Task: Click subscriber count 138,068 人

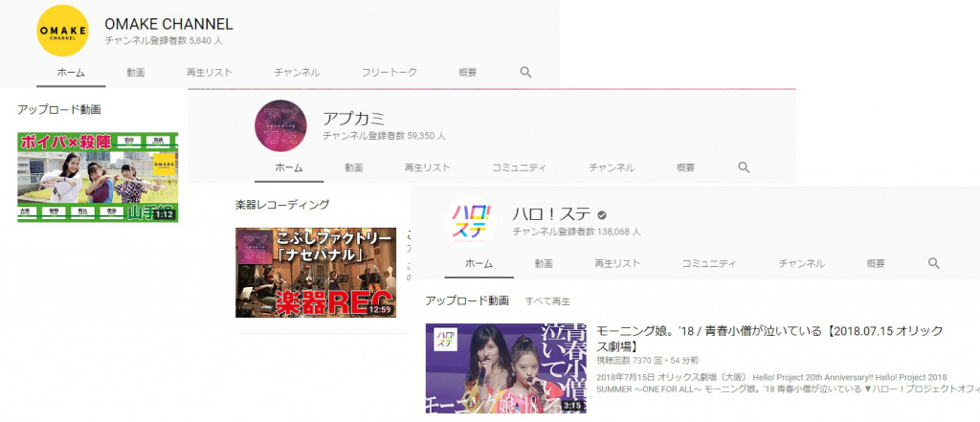Action: (576, 232)
